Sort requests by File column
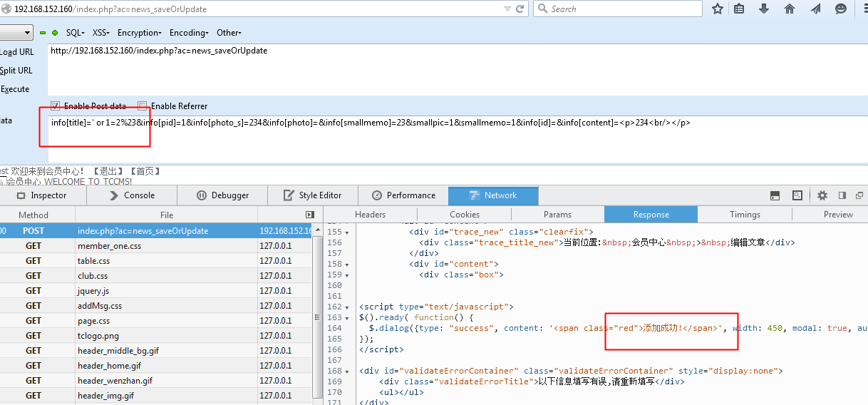 (167, 215)
